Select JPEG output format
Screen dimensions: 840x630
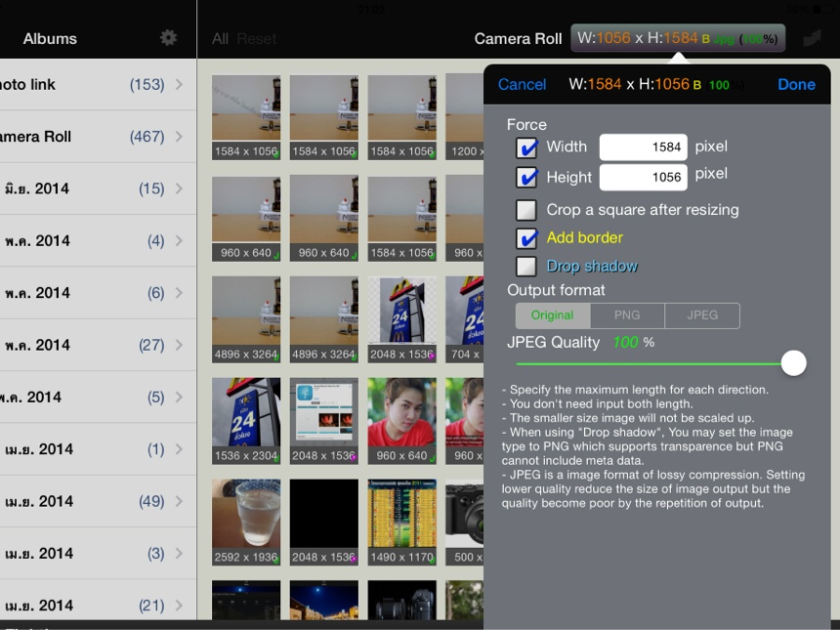pyautogui.click(x=702, y=315)
